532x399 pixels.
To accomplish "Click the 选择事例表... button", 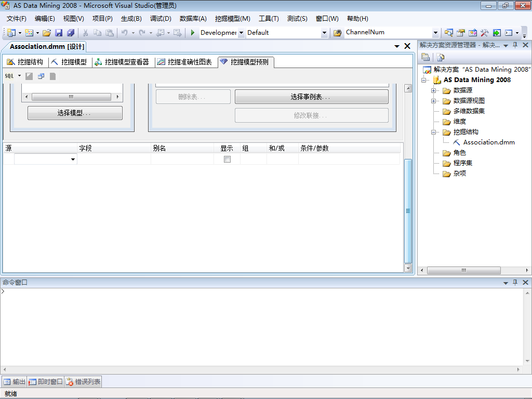I will (x=312, y=97).
